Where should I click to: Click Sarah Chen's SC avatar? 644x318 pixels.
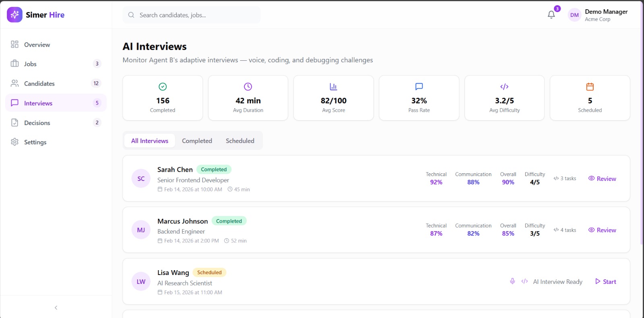pyautogui.click(x=141, y=178)
